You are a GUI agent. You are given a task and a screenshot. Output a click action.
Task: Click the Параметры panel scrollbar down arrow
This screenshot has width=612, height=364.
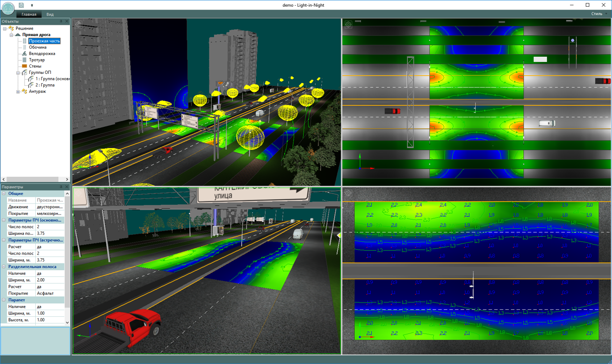[x=67, y=323]
